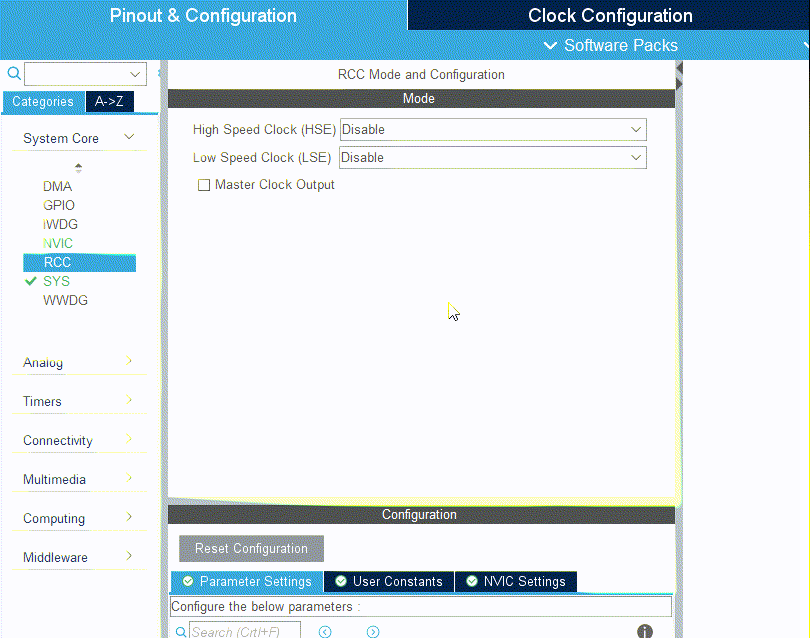The width and height of the screenshot is (810, 638).
Task: Select the A->Z tab
Action: pos(109,102)
